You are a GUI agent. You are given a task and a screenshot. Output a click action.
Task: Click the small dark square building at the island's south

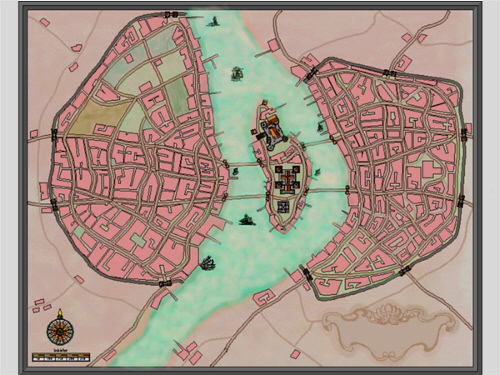[283, 207]
